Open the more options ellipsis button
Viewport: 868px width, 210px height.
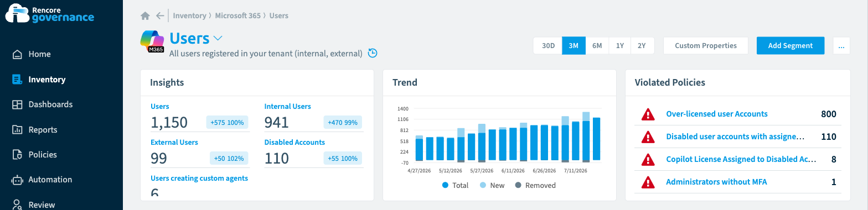(841, 46)
